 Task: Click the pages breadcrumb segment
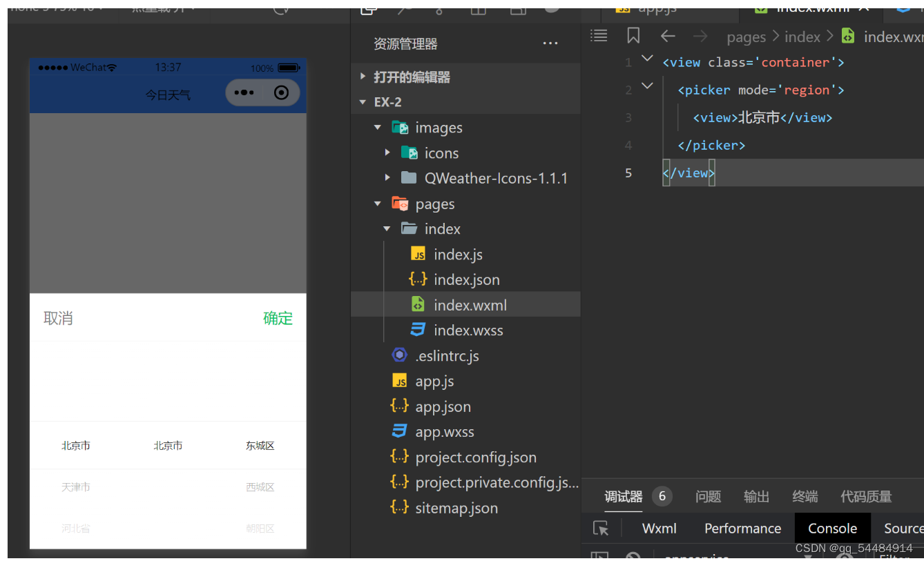747,37
